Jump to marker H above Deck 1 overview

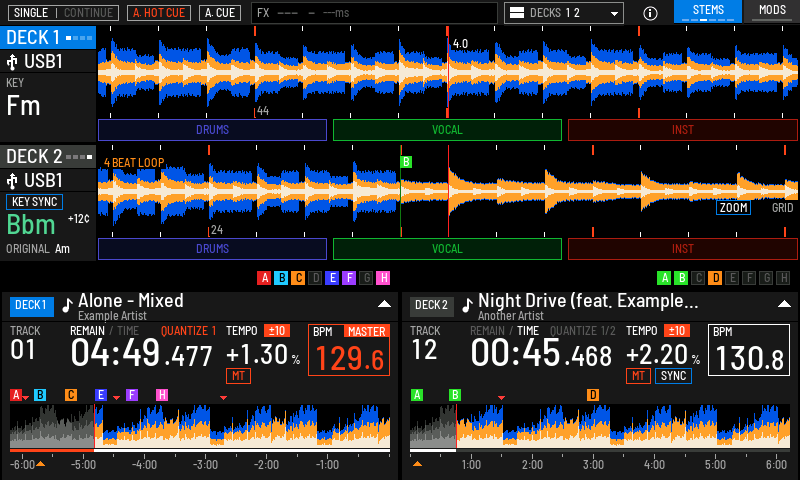click(x=162, y=395)
